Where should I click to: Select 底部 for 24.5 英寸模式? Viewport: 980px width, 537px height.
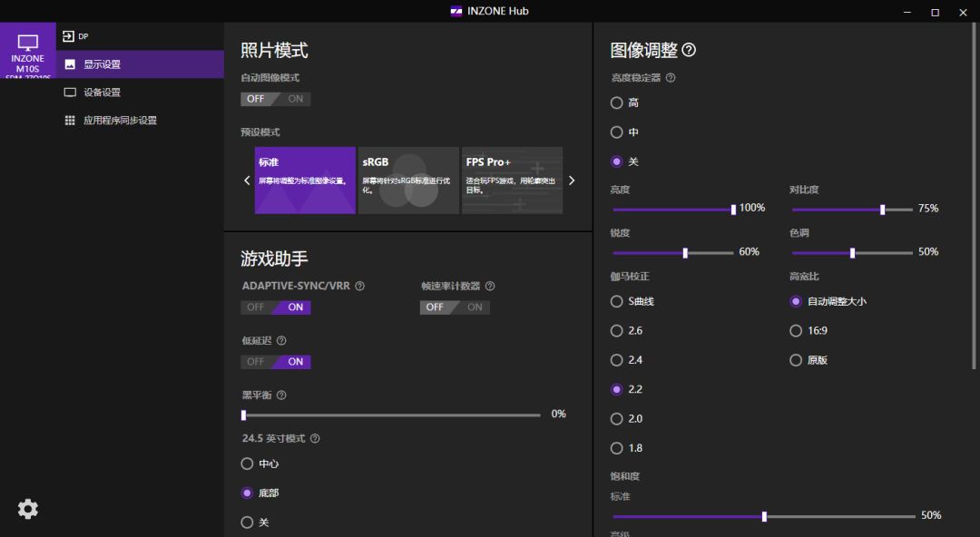(x=247, y=493)
